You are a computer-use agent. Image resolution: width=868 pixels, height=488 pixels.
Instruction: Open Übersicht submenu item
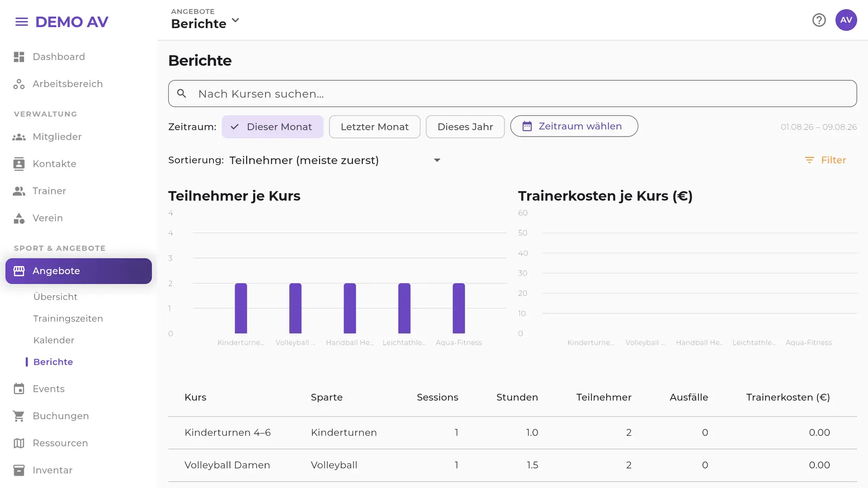pos(55,297)
